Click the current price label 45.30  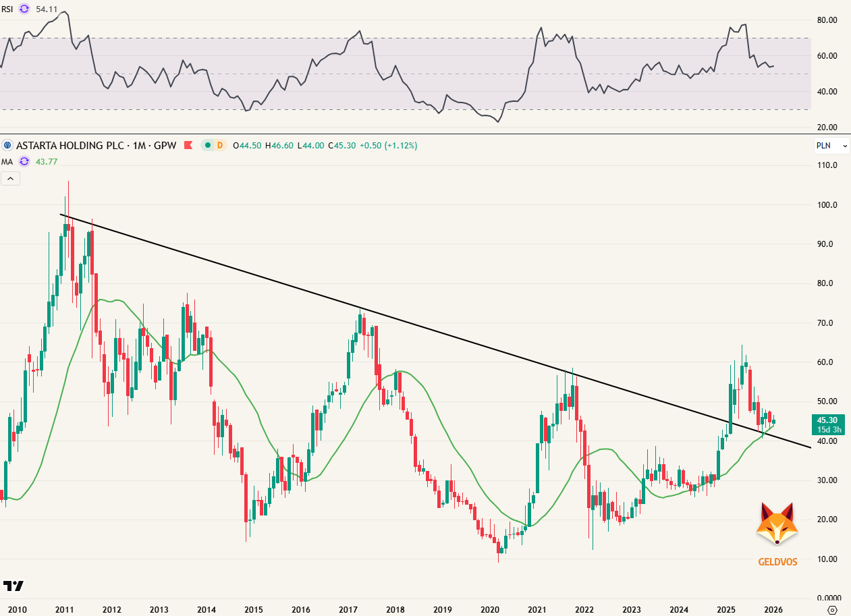pyautogui.click(x=829, y=420)
